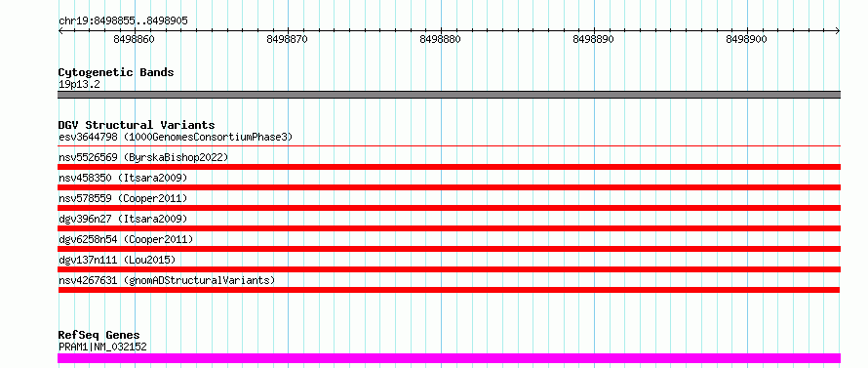Click the red bar under dgv396n27
The height and width of the screenshot is (368, 868).
449,228
